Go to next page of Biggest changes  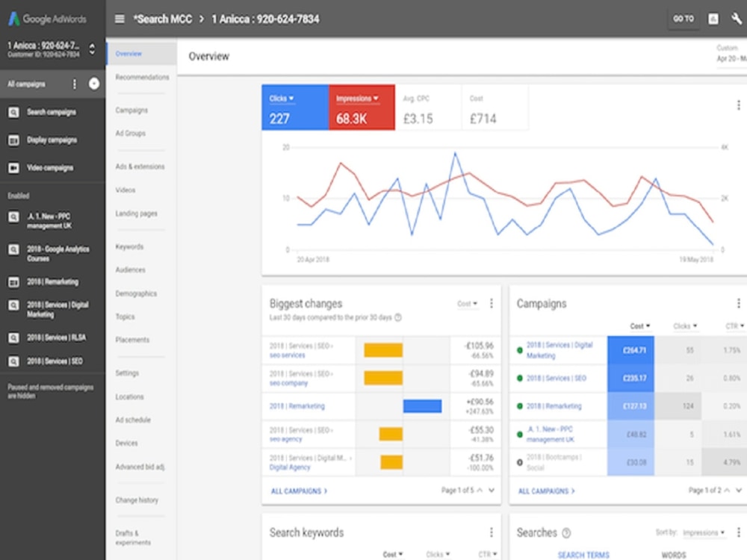(492, 491)
